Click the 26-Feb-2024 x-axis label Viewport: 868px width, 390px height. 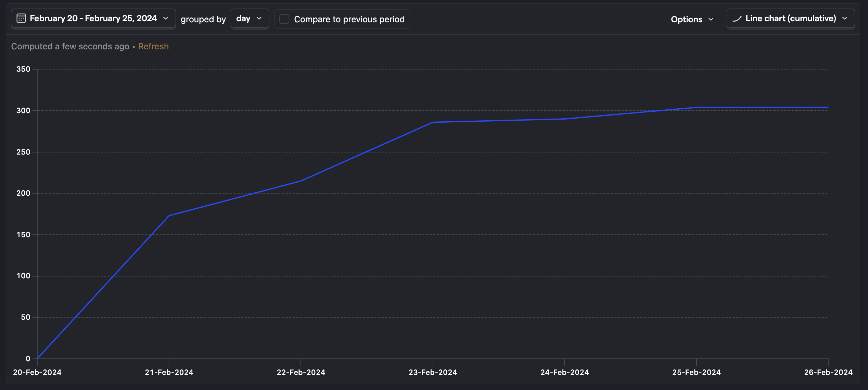click(828, 373)
